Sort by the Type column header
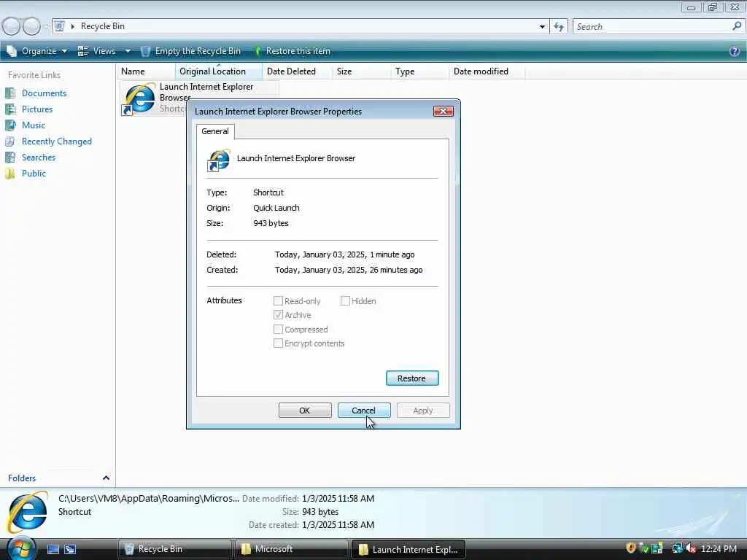This screenshot has width=747, height=560. (419, 71)
